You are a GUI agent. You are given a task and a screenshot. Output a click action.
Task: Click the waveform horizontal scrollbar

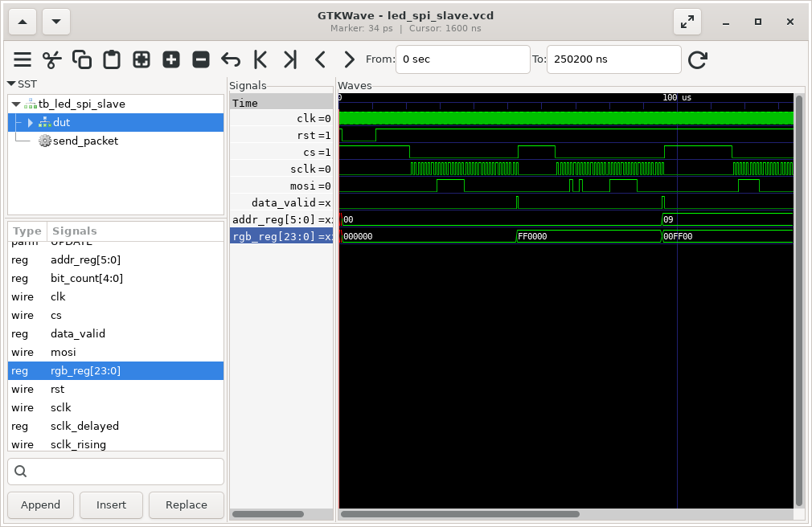pos(460,514)
